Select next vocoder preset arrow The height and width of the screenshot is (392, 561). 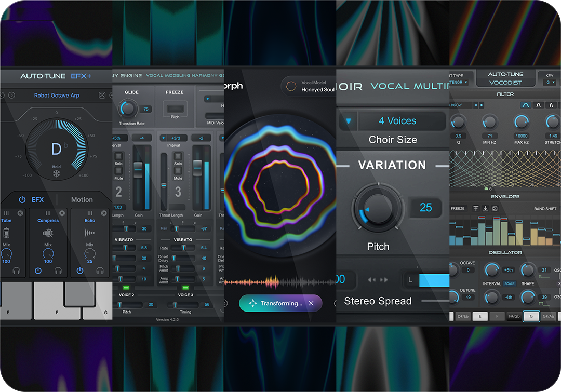(482, 105)
